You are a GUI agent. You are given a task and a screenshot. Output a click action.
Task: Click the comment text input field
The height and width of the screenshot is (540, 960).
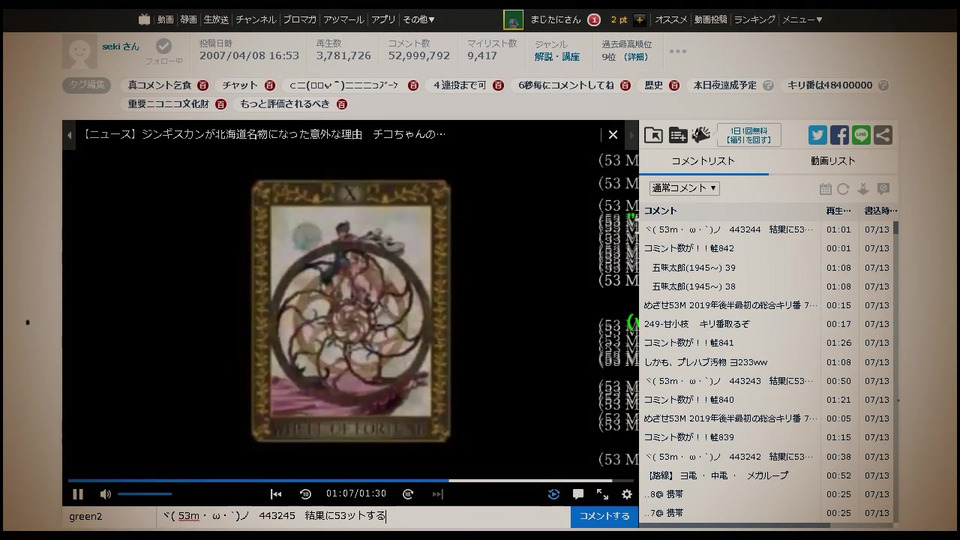(x=364, y=516)
